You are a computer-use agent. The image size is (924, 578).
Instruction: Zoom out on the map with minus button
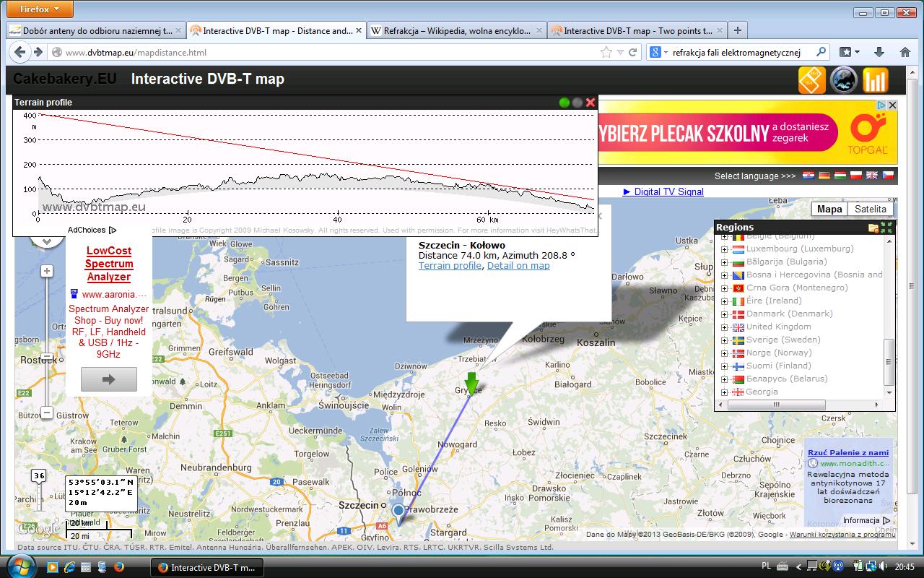coord(47,413)
